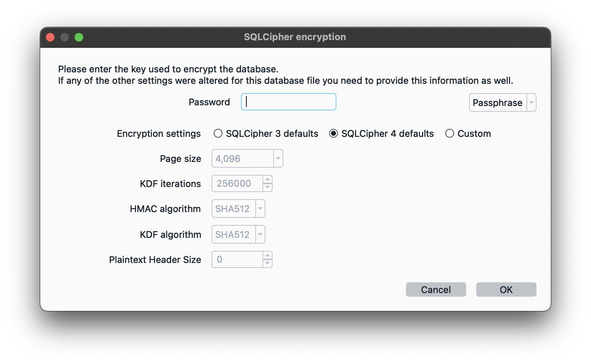Viewport: 591px width, 364px height.
Task: Choose Custom encryption settings option
Action: pyautogui.click(x=450, y=134)
